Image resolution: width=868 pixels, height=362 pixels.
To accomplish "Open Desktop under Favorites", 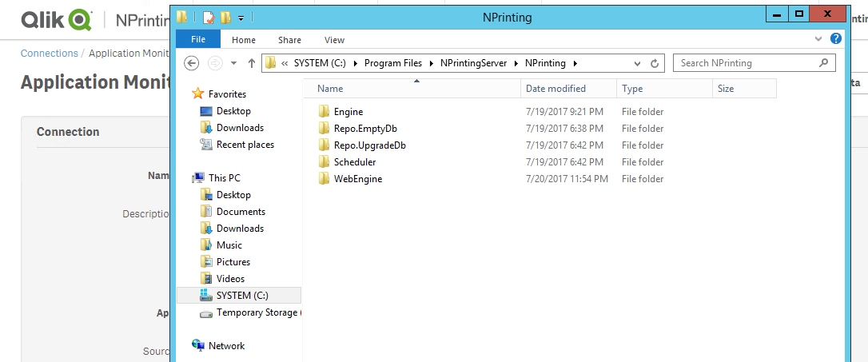I will point(233,111).
